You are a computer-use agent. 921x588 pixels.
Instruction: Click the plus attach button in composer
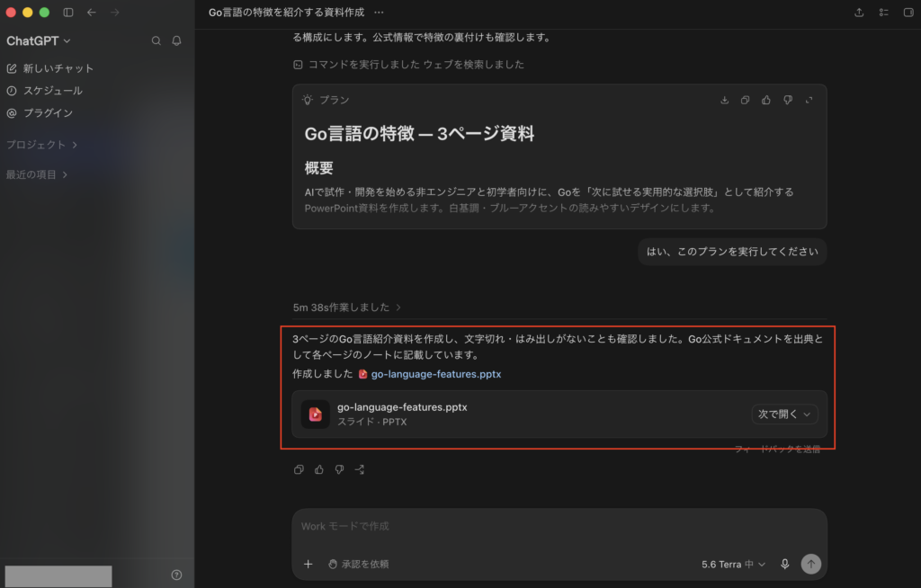308,564
